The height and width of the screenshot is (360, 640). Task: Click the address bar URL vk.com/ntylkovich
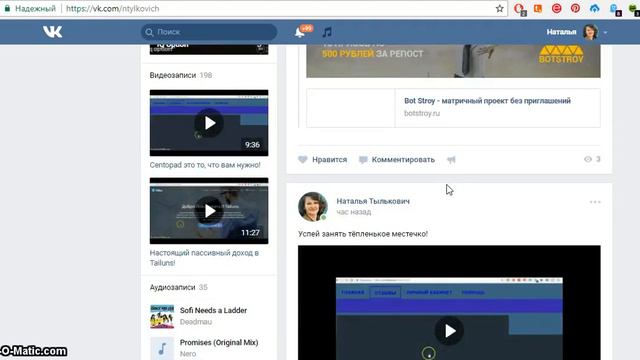point(113,9)
